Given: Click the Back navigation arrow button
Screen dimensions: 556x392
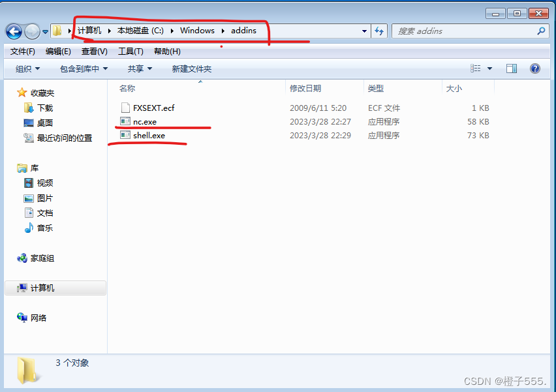Looking at the screenshot, I should pos(14,31).
